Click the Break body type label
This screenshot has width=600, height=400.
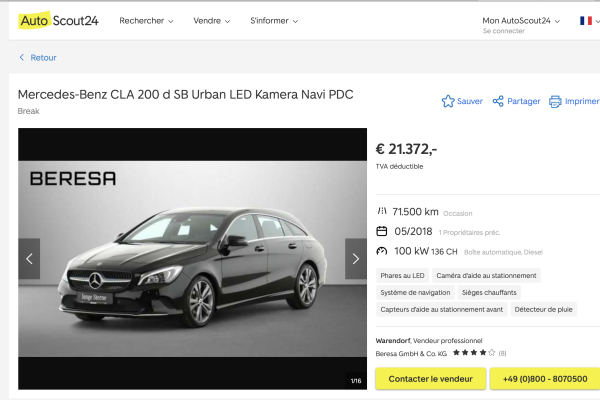29,111
